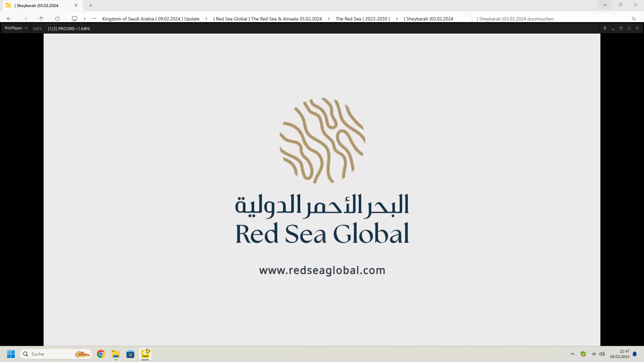The width and height of the screenshot is (644, 362).
Task: Maximize the PotPlayer window
Action: (x=621, y=28)
